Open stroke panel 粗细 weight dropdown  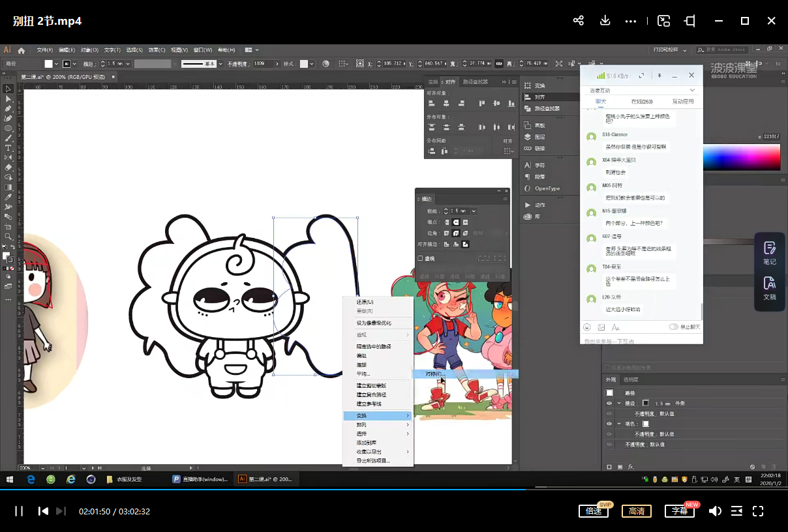point(474,211)
